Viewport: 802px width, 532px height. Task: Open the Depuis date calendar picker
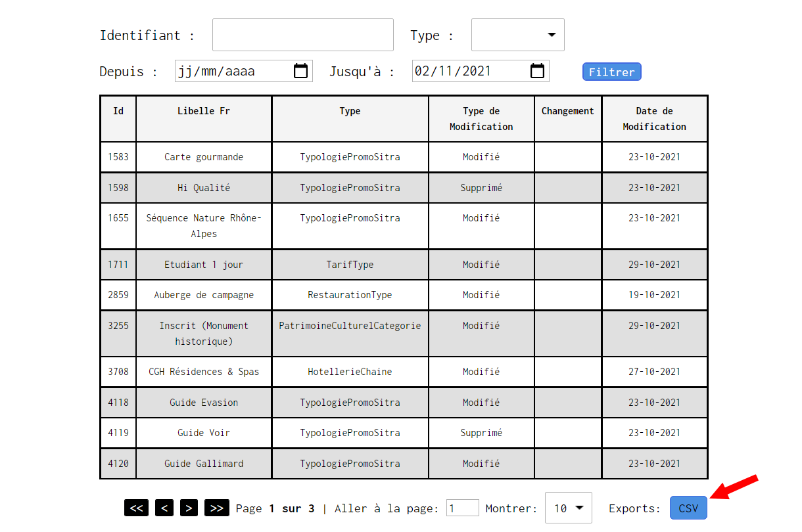300,71
